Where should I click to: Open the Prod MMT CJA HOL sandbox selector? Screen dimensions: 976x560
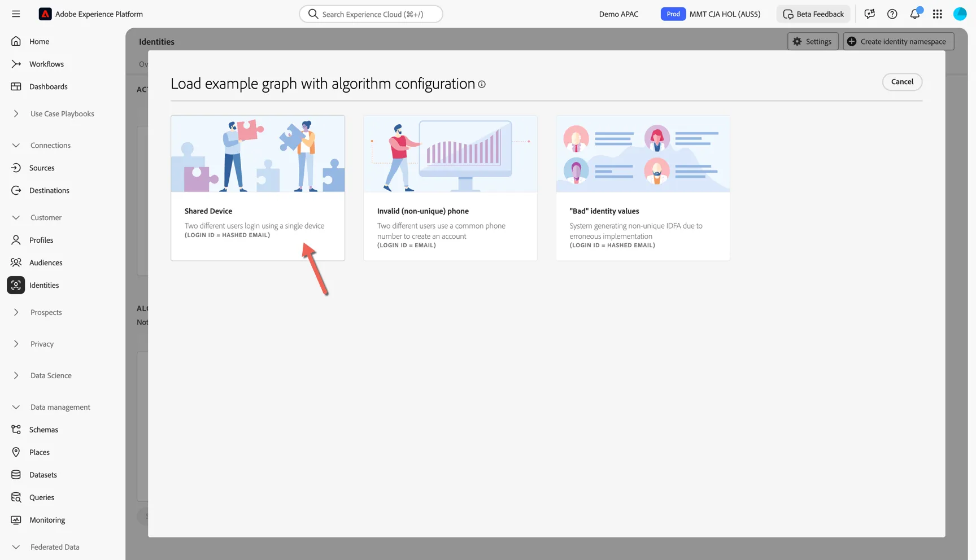pos(711,14)
